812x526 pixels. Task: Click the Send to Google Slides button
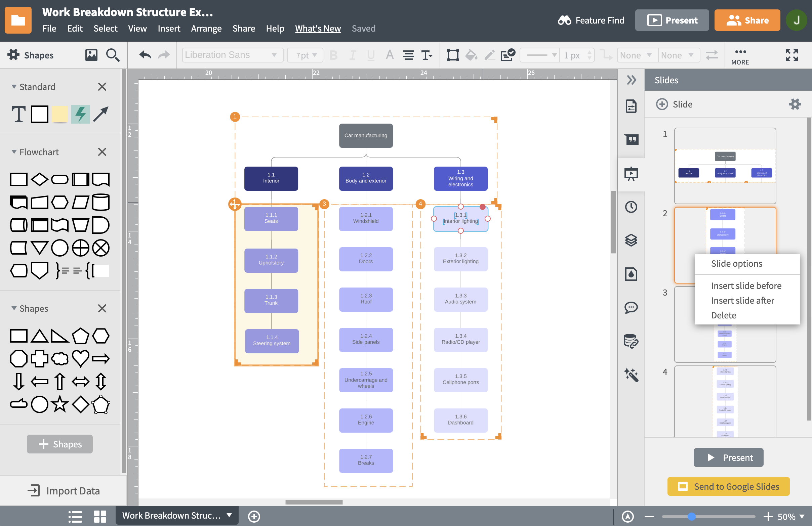pyautogui.click(x=729, y=486)
